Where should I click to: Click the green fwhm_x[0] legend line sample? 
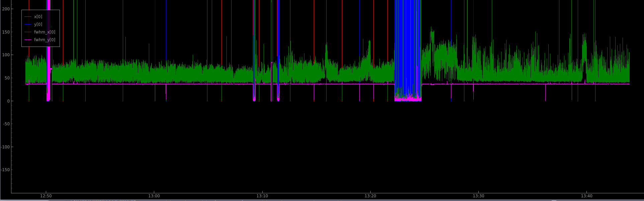(x=28, y=32)
